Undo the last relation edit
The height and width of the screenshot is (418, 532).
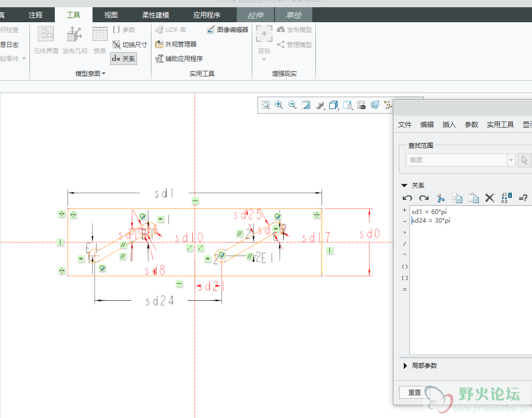407,198
